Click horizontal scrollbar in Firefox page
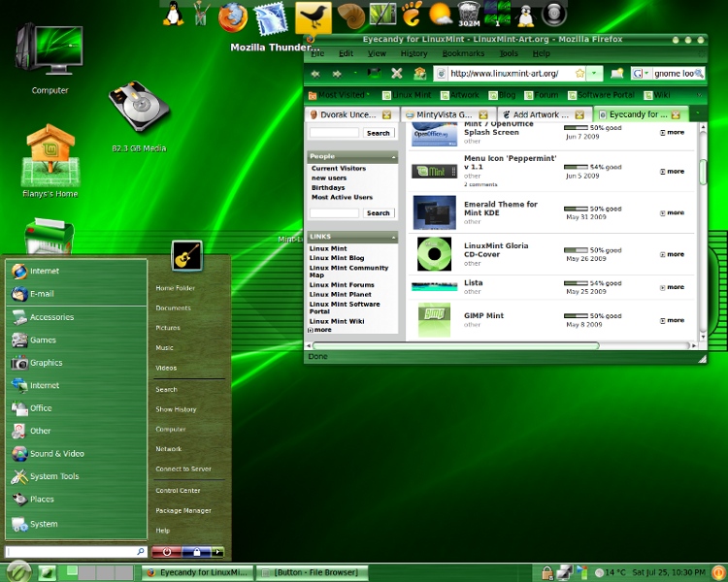Image resolution: width=728 pixels, height=582 pixels. click(x=455, y=345)
